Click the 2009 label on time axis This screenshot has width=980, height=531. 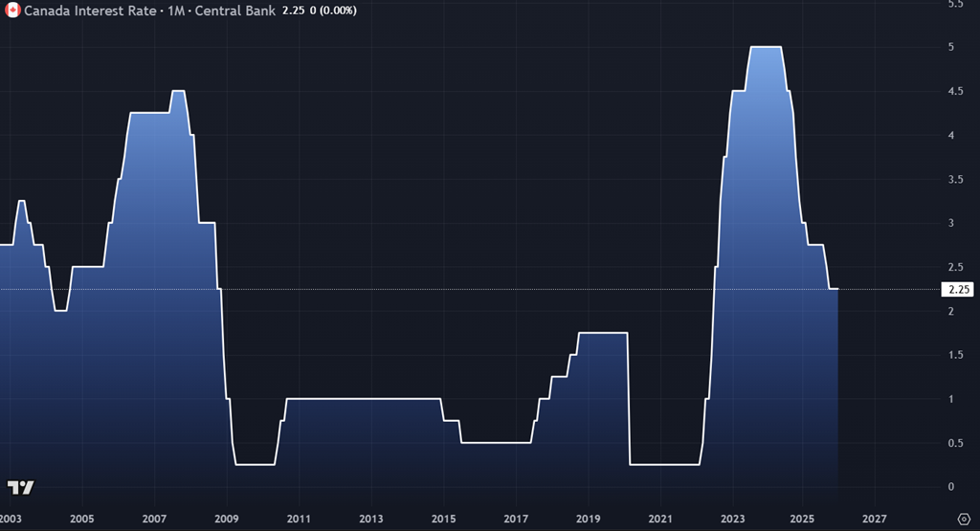227,518
